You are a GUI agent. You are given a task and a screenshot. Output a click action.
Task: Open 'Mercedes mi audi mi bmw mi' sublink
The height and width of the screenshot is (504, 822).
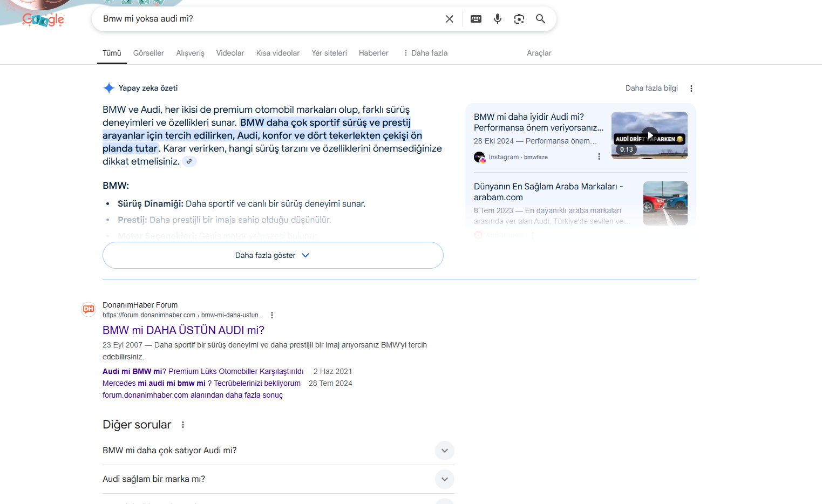coord(201,383)
